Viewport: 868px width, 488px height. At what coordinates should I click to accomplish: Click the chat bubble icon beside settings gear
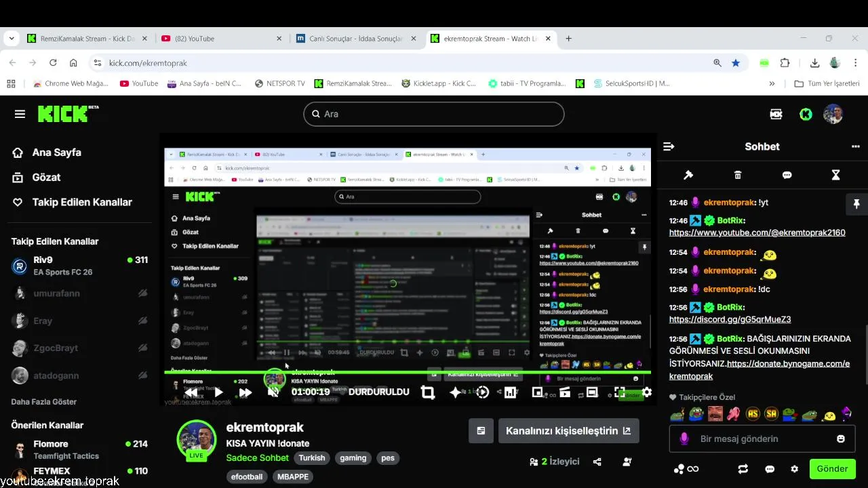[x=770, y=469]
